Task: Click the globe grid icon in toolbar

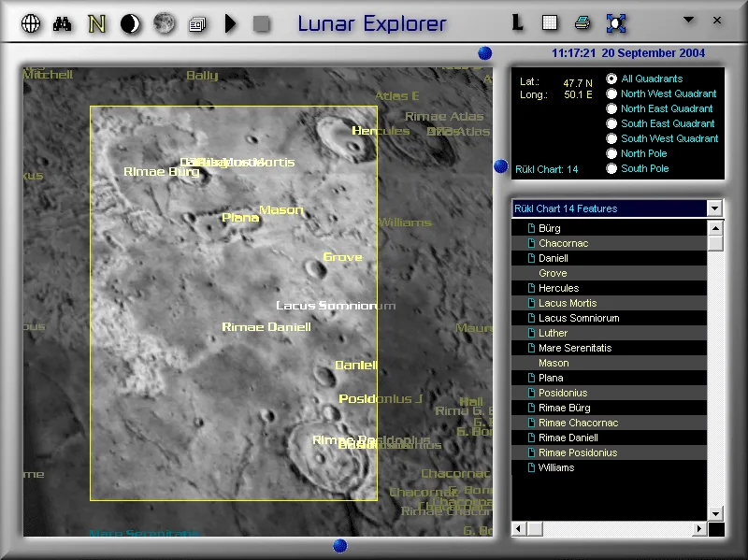Action: (x=31, y=23)
